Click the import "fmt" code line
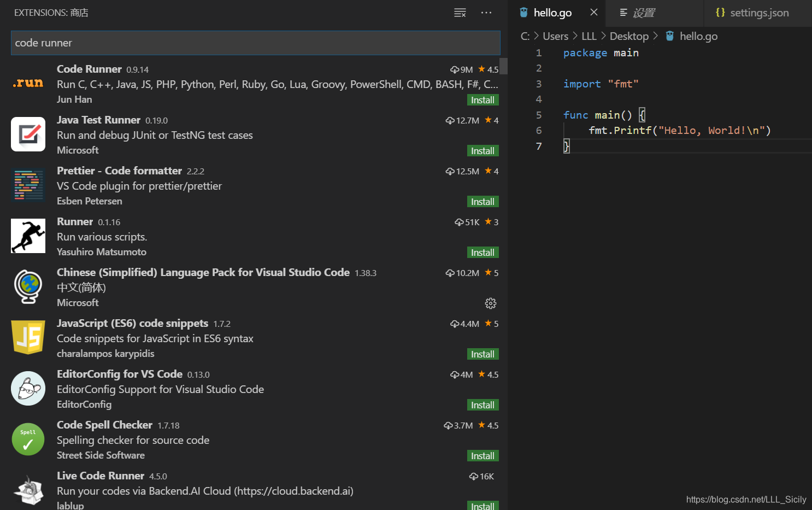 click(601, 84)
